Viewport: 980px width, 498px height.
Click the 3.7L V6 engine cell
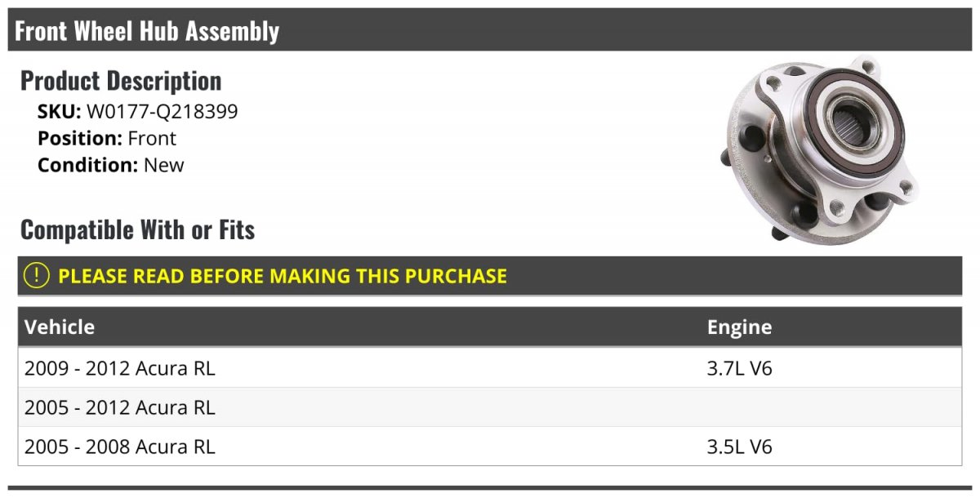[x=739, y=368]
